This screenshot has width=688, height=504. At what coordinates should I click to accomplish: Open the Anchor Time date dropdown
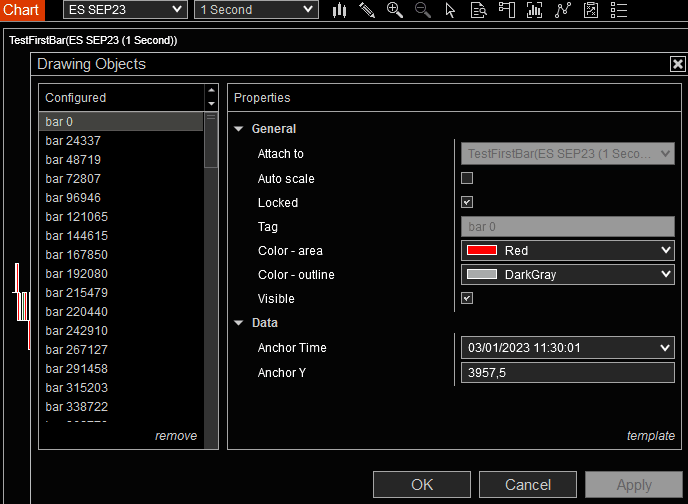568,348
